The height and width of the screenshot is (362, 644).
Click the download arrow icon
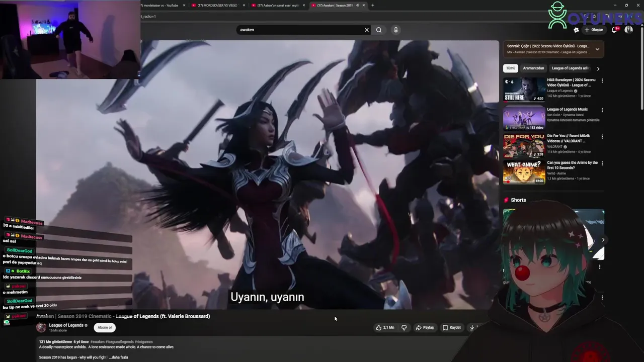[472, 328]
